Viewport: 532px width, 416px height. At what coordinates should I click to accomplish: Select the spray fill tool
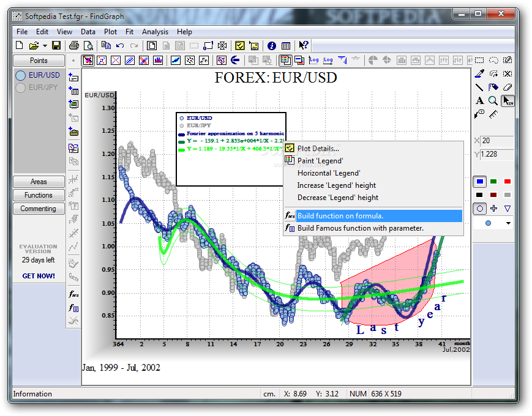point(493,87)
